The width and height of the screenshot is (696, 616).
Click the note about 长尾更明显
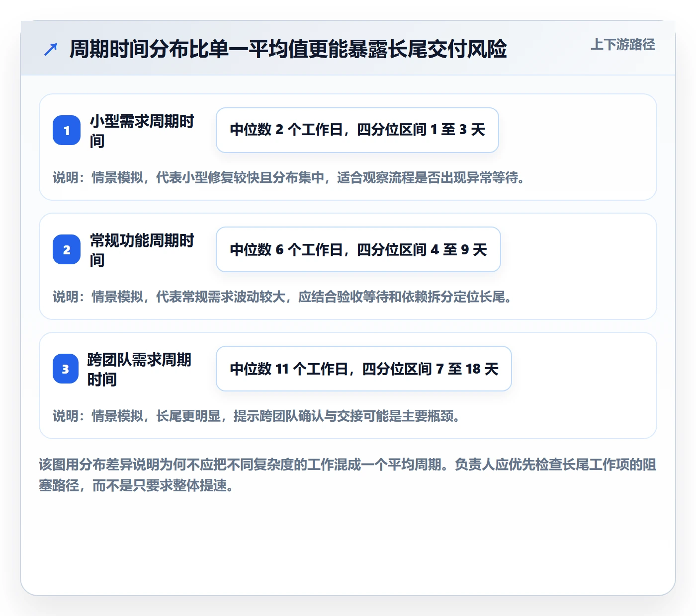pyautogui.click(x=258, y=416)
